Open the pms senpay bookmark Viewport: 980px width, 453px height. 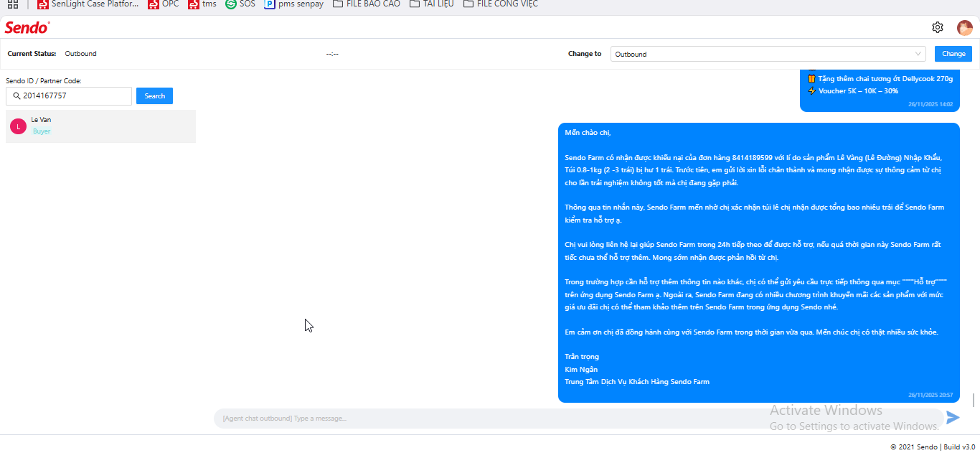294,4
